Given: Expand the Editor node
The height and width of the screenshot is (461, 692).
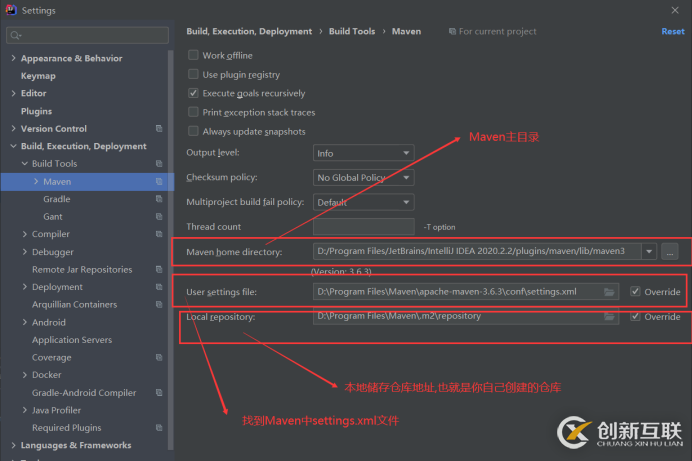Looking at the screenshot, I should click(13, 93).
